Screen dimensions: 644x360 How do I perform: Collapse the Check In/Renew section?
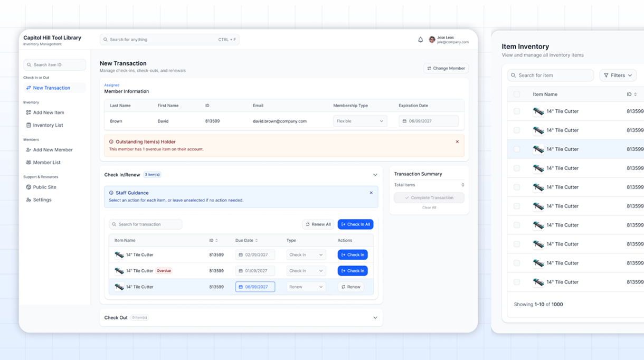click(x=375, y=175)
